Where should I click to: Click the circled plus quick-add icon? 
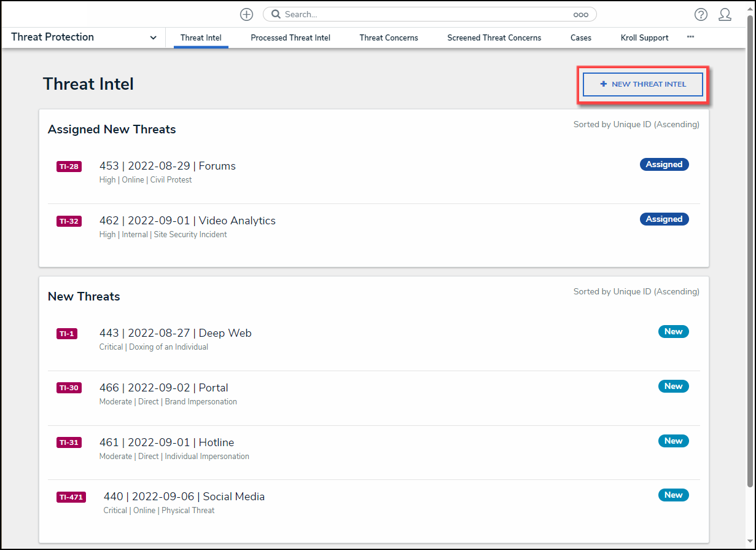246,14
